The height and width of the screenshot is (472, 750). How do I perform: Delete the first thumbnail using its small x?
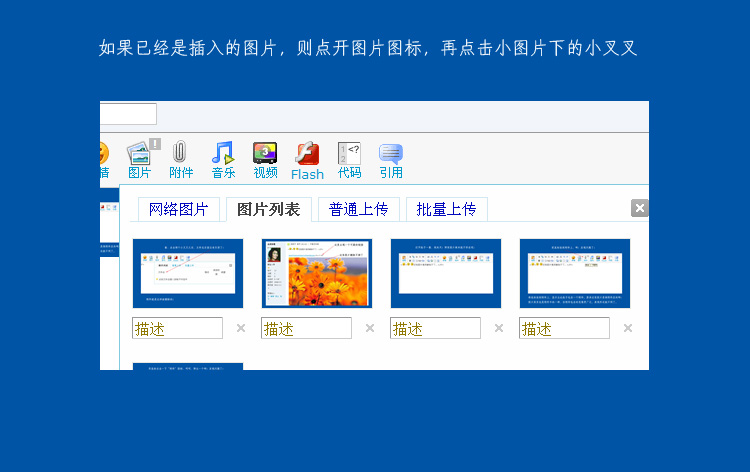coord(240,328)
